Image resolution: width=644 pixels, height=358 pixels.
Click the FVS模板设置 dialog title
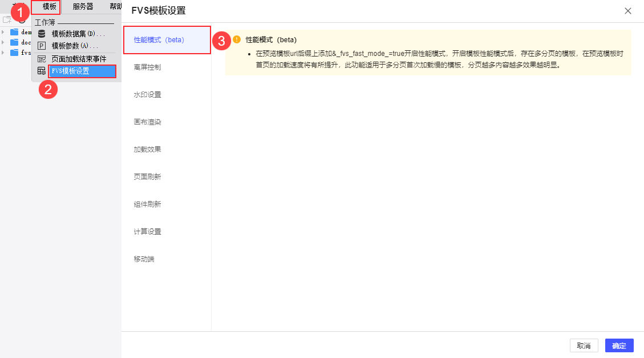pos(159,11)
